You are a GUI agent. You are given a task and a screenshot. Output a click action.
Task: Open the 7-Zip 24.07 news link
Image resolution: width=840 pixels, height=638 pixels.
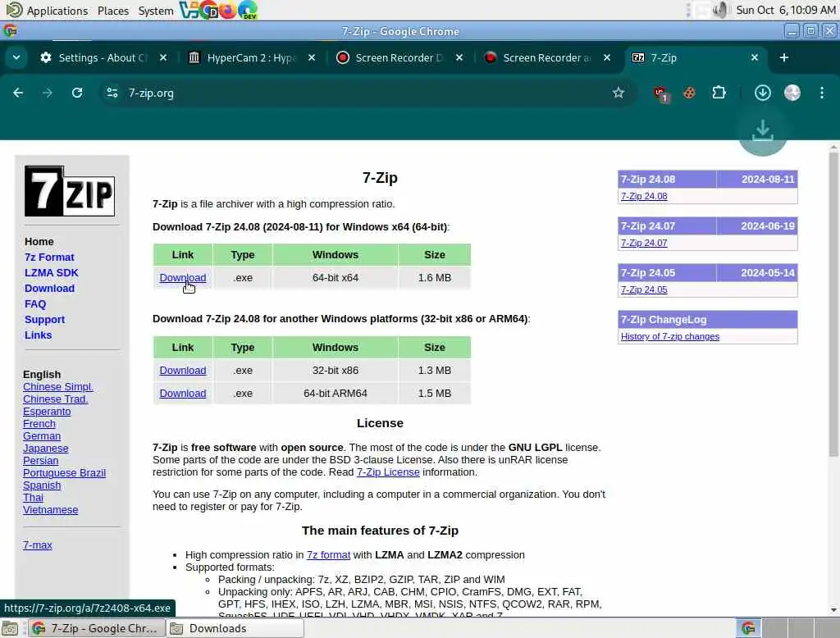click(x=644, y=243)
